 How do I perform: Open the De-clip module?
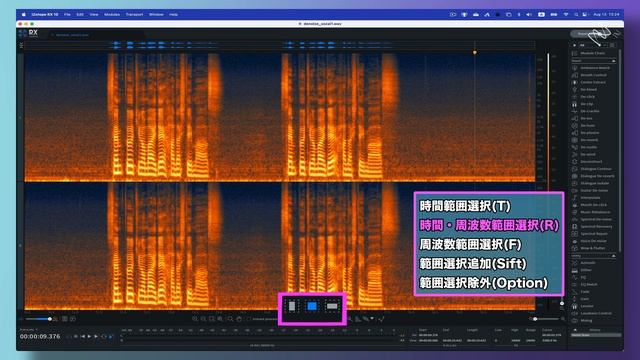587,104
